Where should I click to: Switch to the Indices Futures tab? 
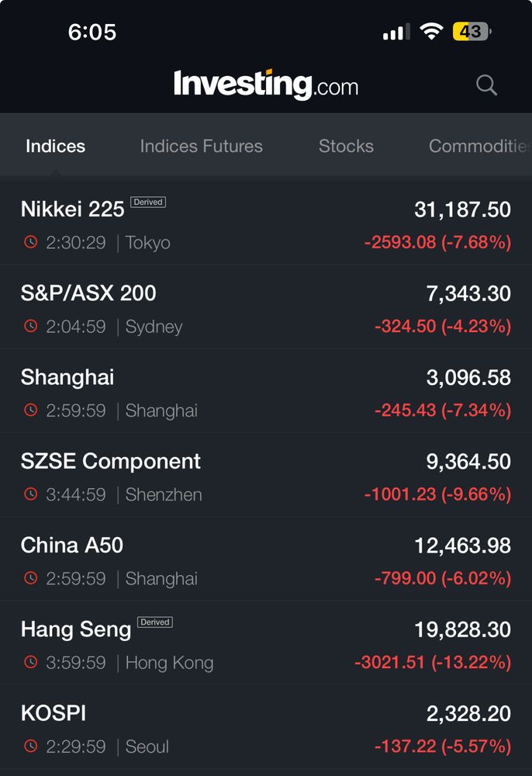click(201, 146)
